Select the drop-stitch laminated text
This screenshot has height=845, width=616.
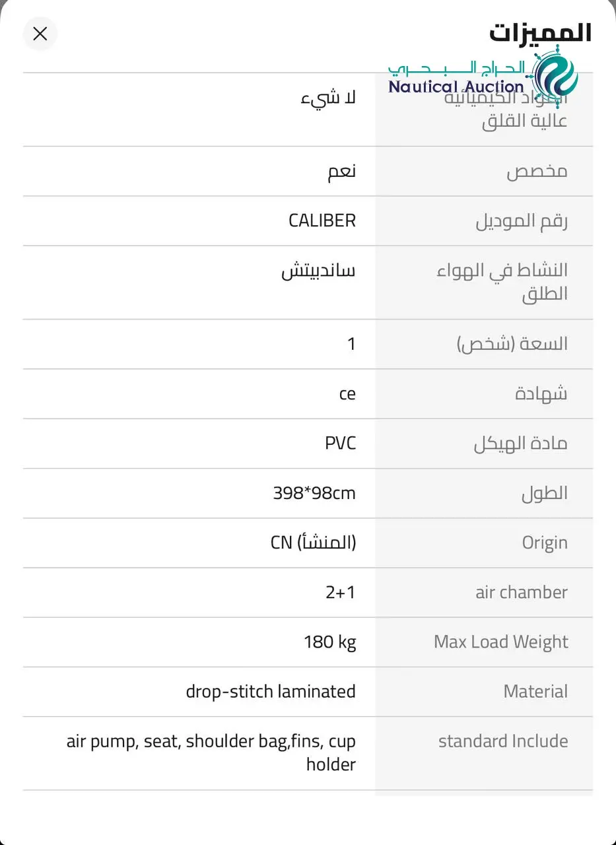[x=271, y=692]
